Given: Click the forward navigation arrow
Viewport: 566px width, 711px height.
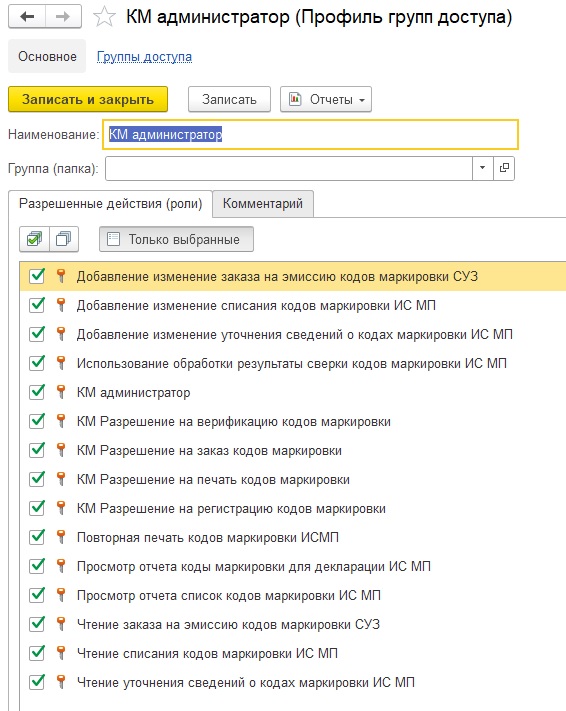Looking at the screenshot, I should pos(63,17).
